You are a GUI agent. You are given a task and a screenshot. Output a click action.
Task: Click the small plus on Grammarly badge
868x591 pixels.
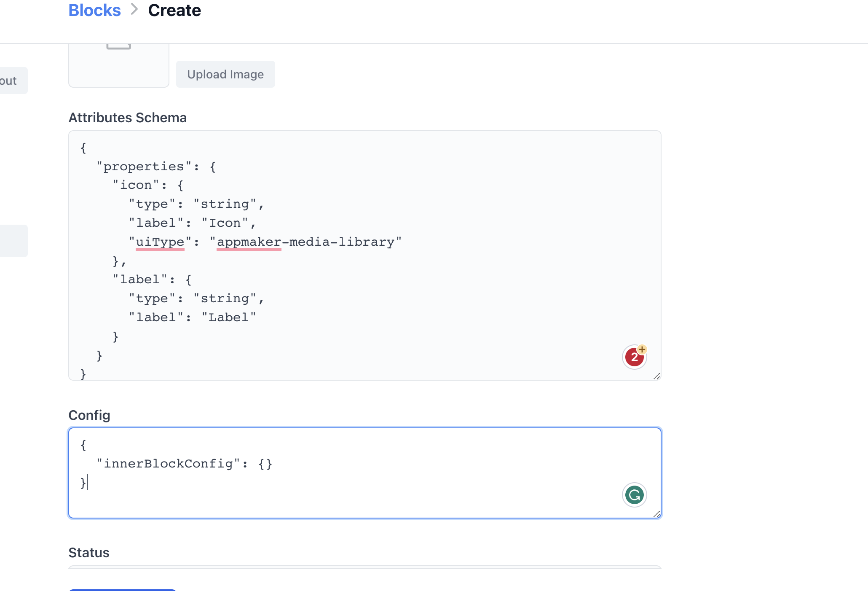pyautogui.click(x=642, y=349)
